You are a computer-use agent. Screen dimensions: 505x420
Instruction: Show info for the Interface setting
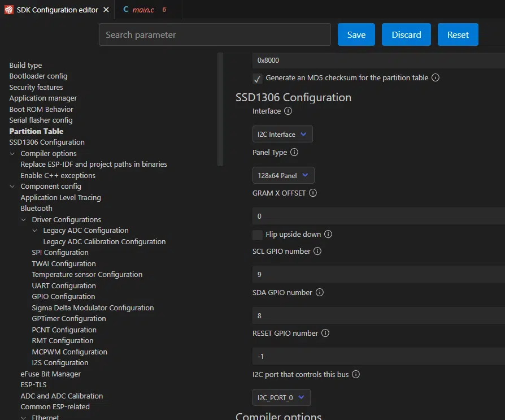(x=288, y=111)
